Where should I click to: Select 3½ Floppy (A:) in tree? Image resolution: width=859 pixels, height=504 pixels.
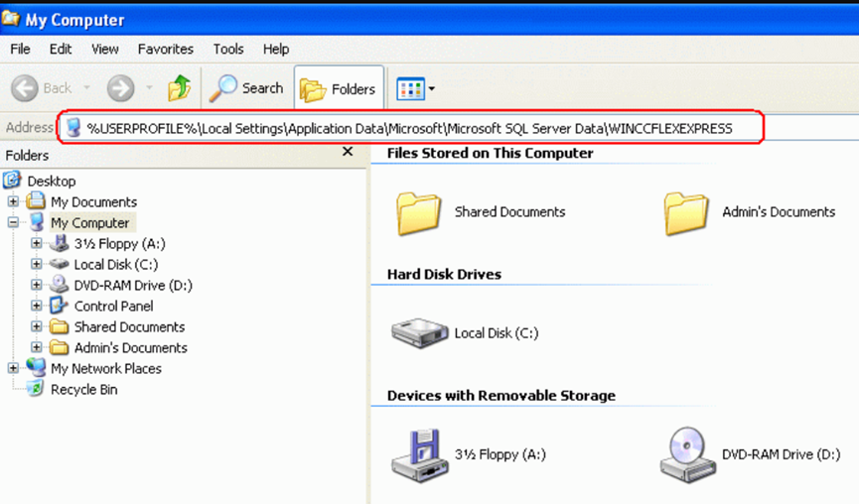(119, 243)
